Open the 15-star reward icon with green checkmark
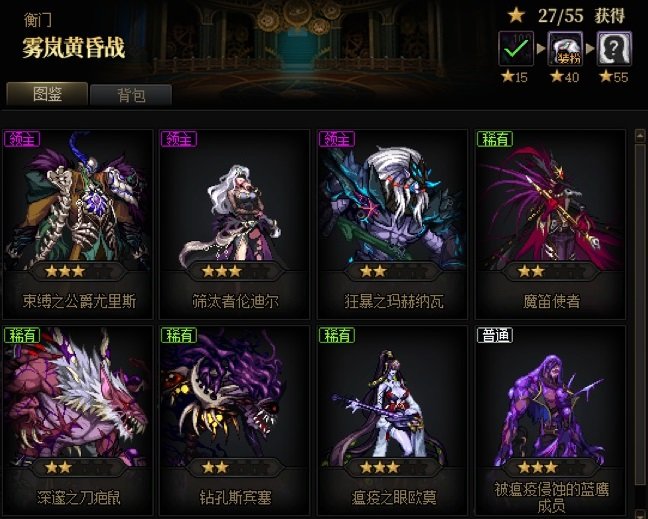The height and width of the screenshot is (519, 648). [516, 48]
